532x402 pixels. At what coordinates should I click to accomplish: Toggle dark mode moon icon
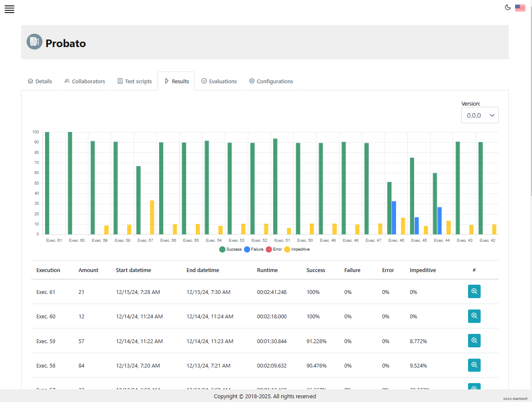pyautogui.click(x=508, y=8)
